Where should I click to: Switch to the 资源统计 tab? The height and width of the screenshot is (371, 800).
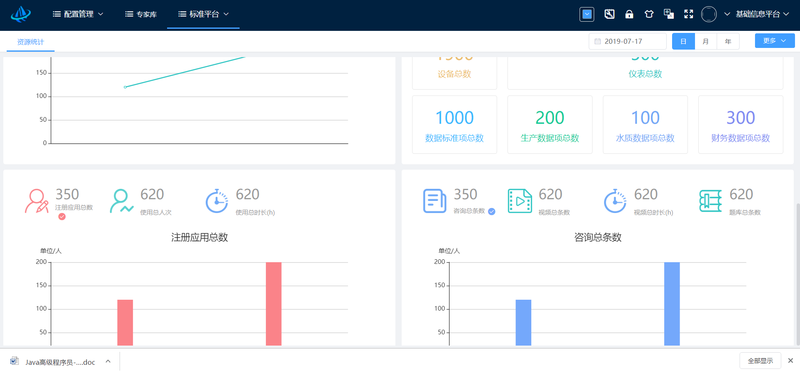coord(31,42)
